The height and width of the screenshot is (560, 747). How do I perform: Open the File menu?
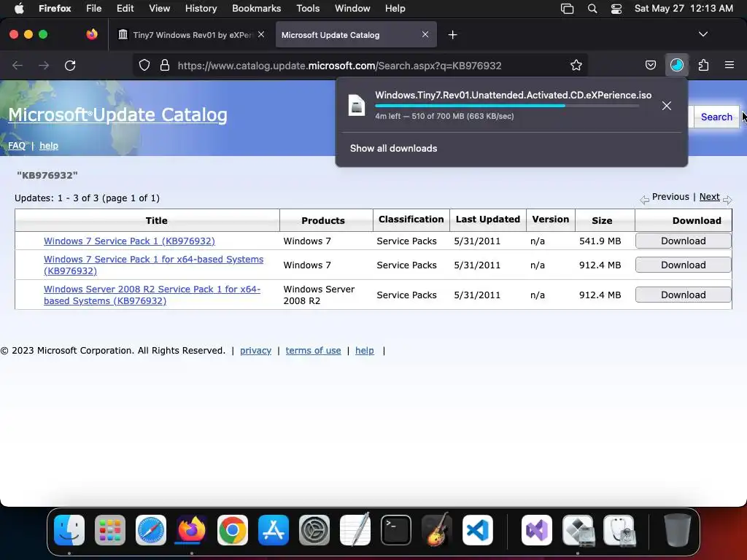pos(94,9)
